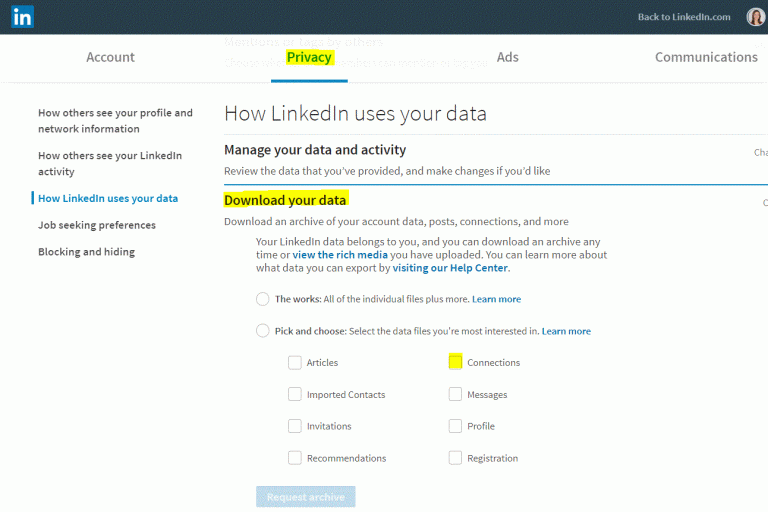This screenshot has height=512, width=768.
Task: Click Learn more beside Pick and choose
Action: click(x=566, y=331)
